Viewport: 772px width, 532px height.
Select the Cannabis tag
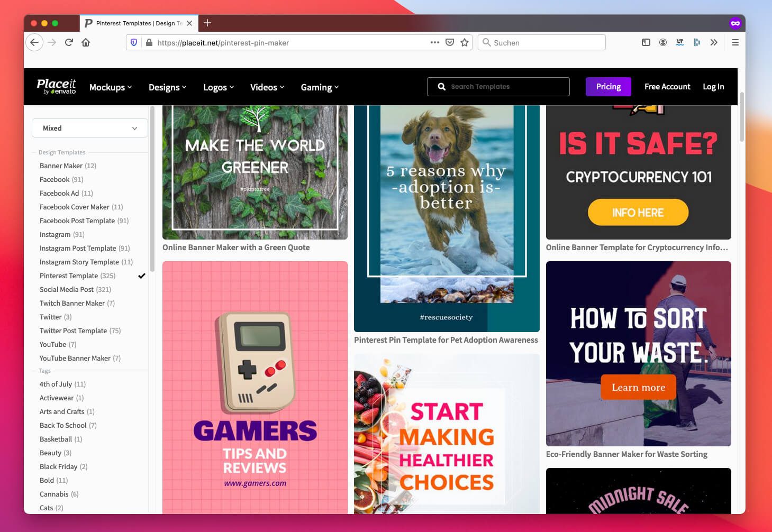pyautogui.click(x=59, y=494)
